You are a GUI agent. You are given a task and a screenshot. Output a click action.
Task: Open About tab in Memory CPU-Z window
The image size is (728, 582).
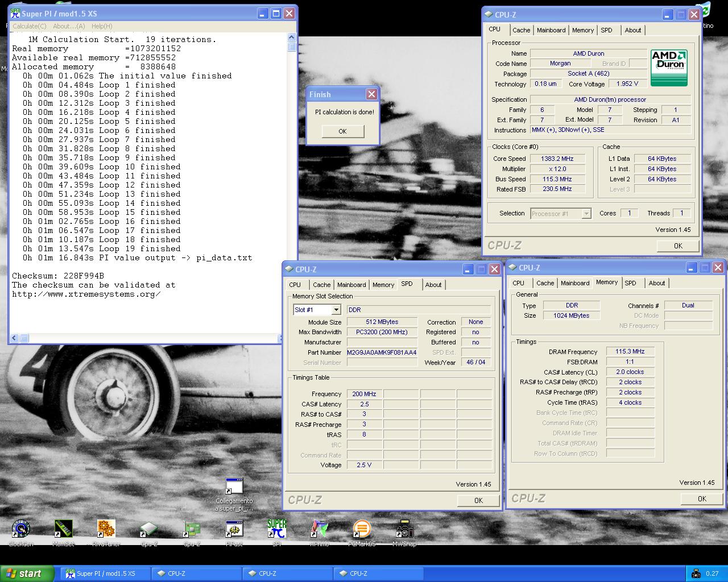click(x=657, y=283)
